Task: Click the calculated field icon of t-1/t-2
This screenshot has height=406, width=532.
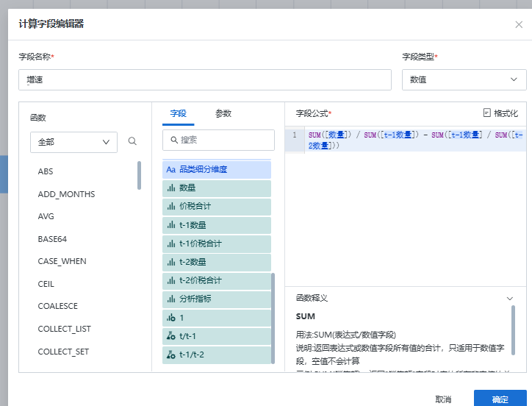Action: pyautogui.click(x=170, y=355)
